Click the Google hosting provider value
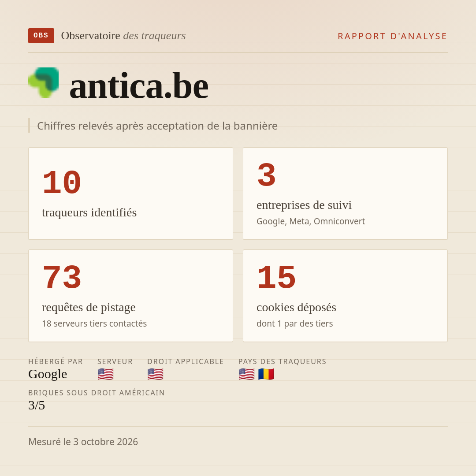This screenshot has height=476, width=476. point(48,374)
